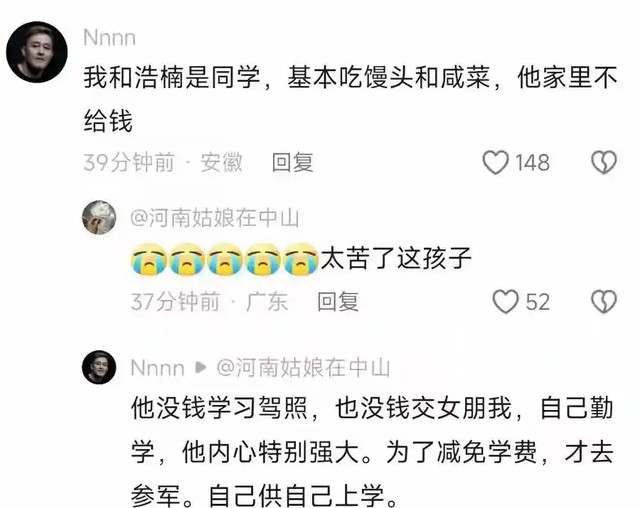This screenshot has width=640, height=508.
Task: Click the reply arrow icon after Nnnn
Action: 200,368
